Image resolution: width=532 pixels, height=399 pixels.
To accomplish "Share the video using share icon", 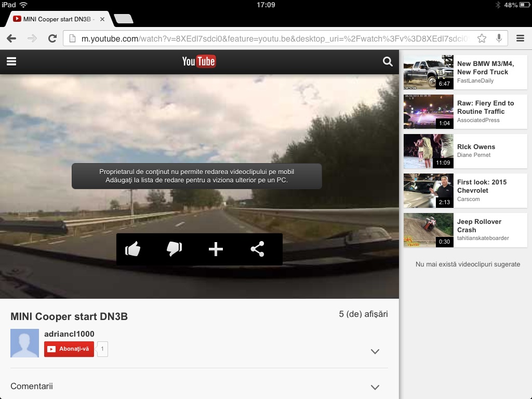I will 257,249.
